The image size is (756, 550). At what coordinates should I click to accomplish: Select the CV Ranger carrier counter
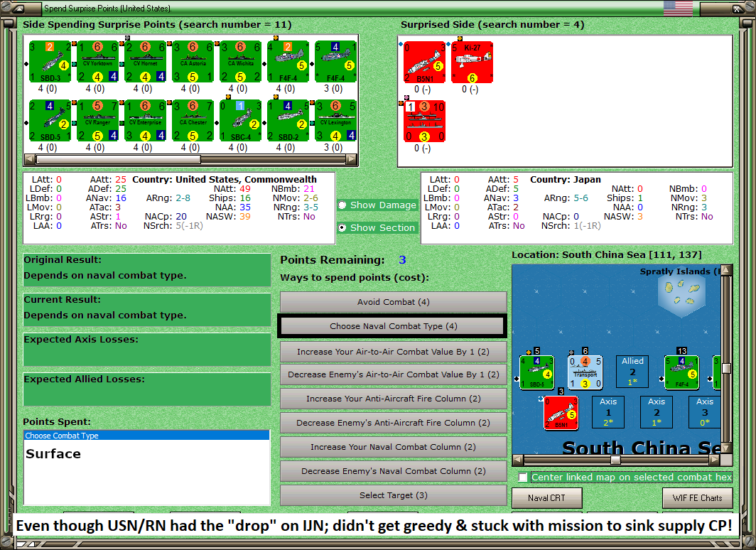pyautogui.click(x=98, y=121)
